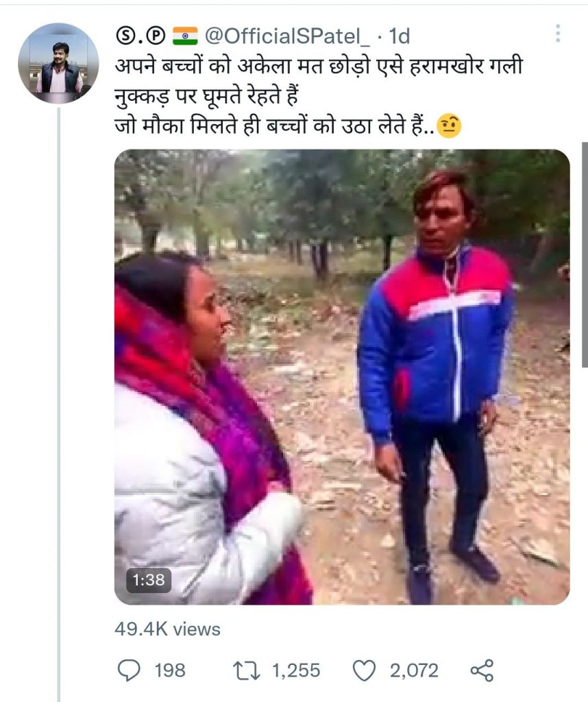This screenshot has height=702, width=588.
Task: Open the author's profile picture
Action: [58, 64]
